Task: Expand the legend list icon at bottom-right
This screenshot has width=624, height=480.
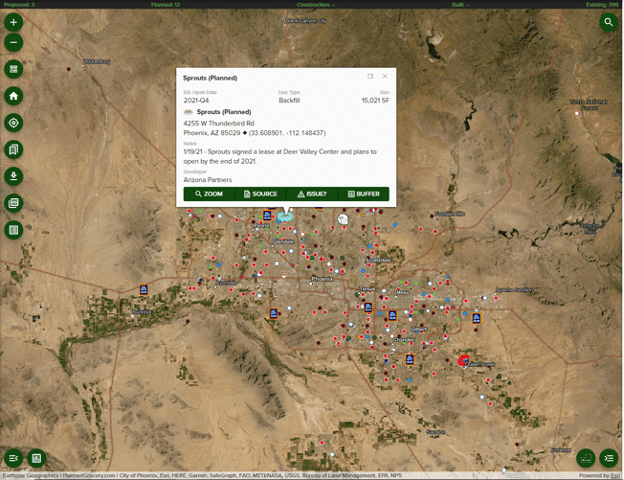Action: [x=608, y=458]
